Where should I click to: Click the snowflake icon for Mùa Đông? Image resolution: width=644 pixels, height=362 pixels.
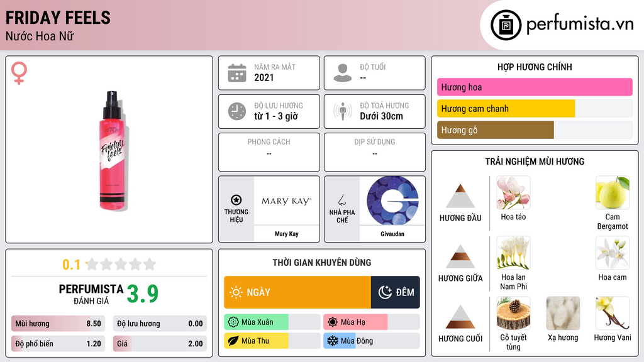(x=333, y=341)
